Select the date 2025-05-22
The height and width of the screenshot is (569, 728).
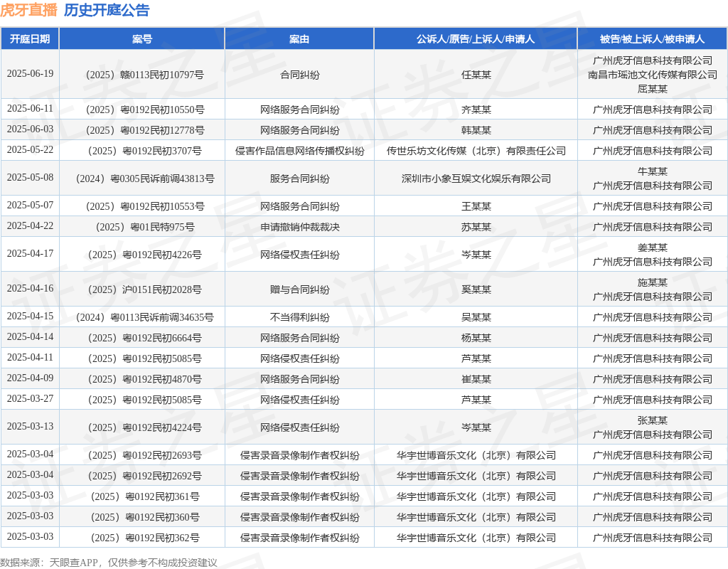pos(30,150)
